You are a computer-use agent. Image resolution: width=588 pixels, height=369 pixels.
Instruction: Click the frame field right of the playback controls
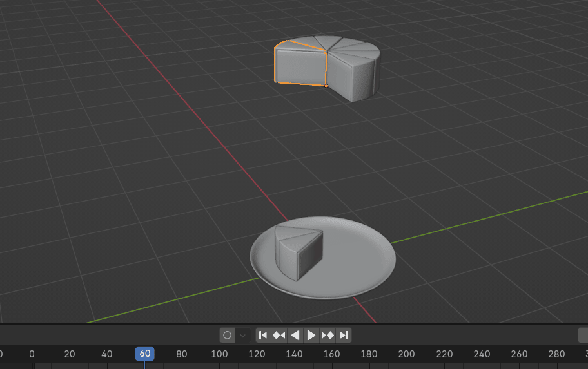(x=583, y=335)
